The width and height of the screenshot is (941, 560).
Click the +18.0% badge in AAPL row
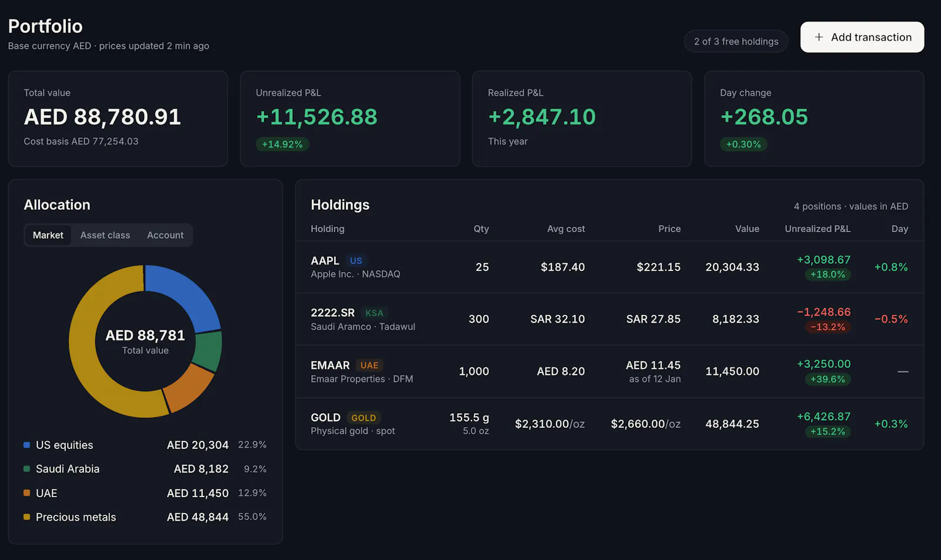(x=827, y=274)
